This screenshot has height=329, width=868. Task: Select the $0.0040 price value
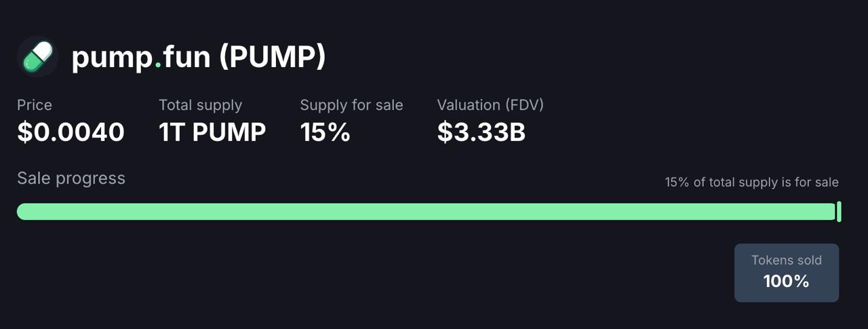tap(71, 132)
